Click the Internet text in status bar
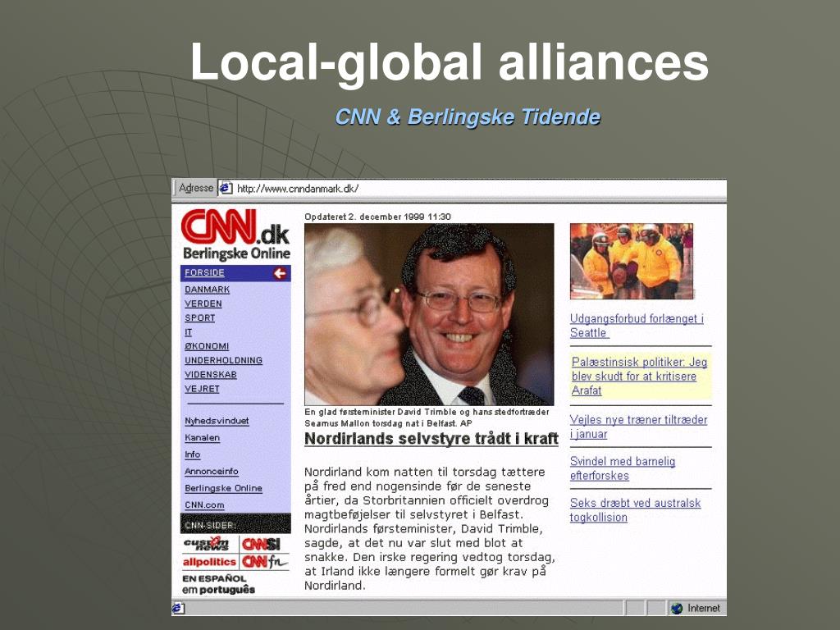This screenshot has height=630, width=840. point(703,608)
